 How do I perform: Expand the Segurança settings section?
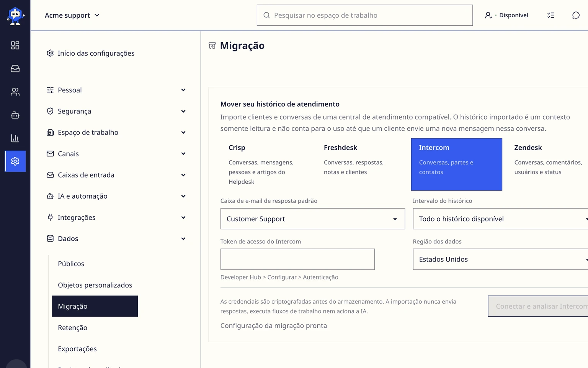click(116, 111)
